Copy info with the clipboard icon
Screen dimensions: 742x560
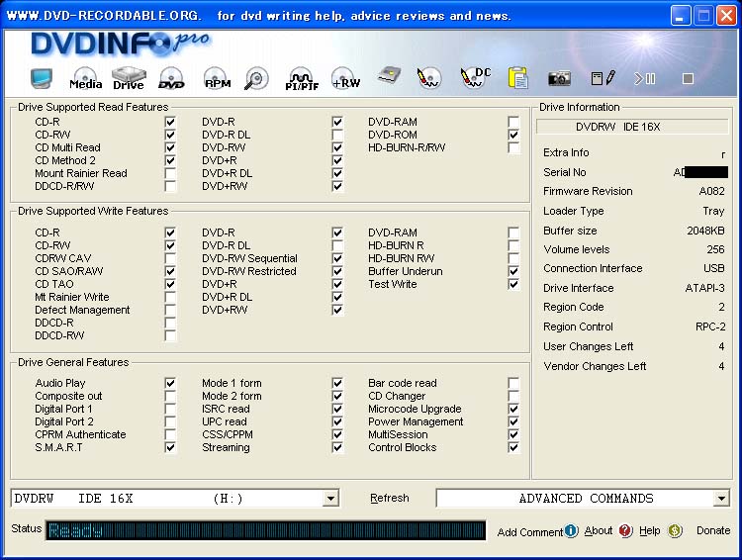[x=518, y=78]
